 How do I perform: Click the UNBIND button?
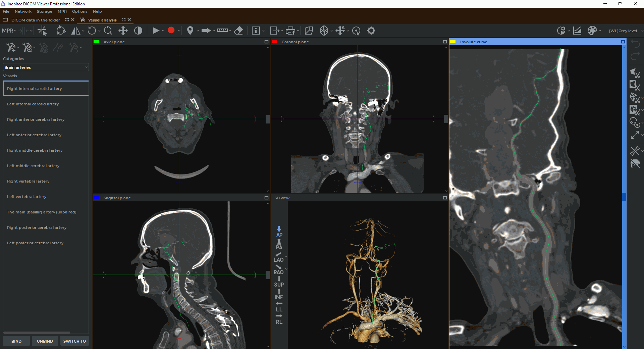tap(45, 341)
